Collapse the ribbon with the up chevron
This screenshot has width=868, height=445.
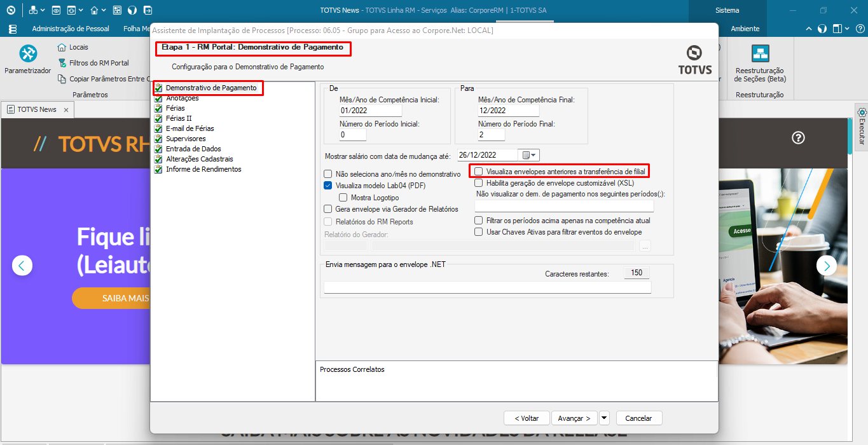(x=809, y=29)
